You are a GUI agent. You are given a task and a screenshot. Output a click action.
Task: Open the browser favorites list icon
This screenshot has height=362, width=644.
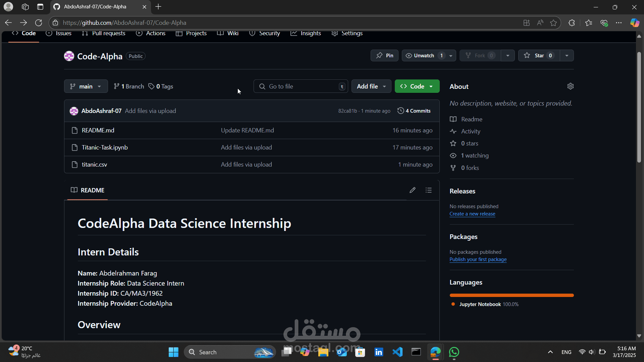tap(589, 23)
